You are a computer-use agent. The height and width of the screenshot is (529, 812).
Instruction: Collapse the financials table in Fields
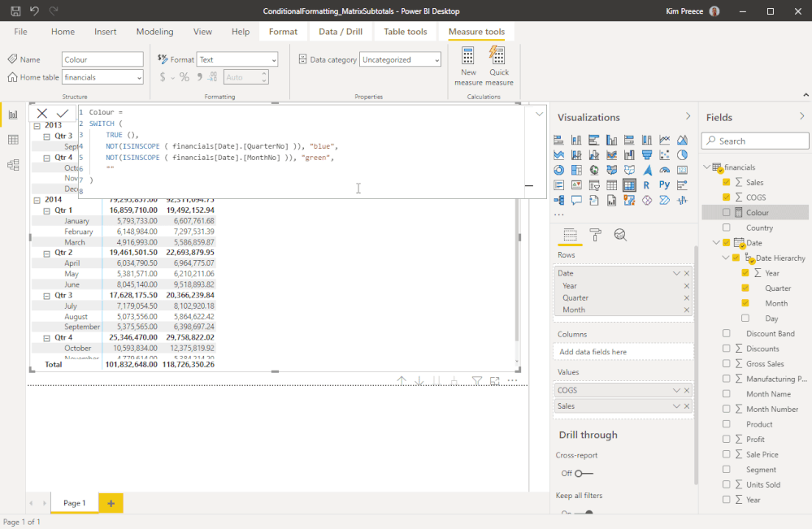coord(707,167)
